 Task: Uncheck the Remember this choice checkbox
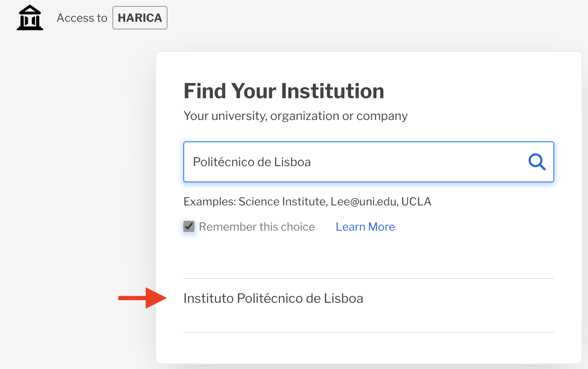coord(189,226)
